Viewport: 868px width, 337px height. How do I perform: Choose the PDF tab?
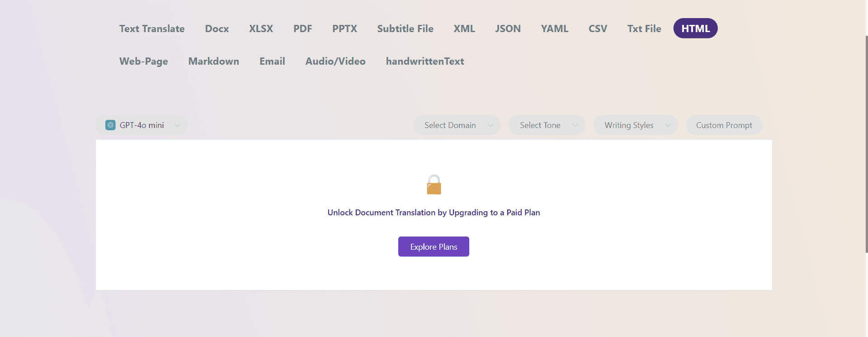click(x=302, y=28)
